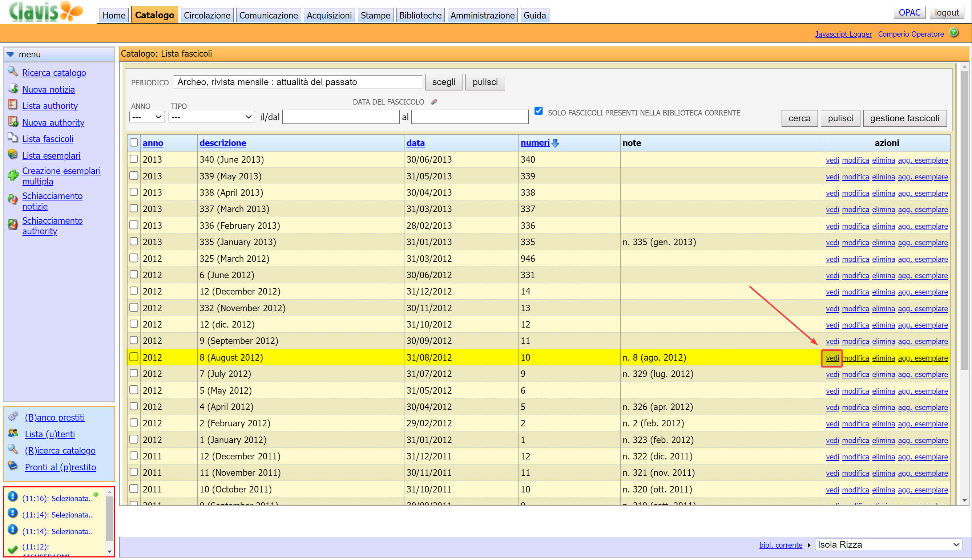Screen dimensions: 972x560
Task: Click vedi for 8 (August 2012)
Action: click(832, 358)
